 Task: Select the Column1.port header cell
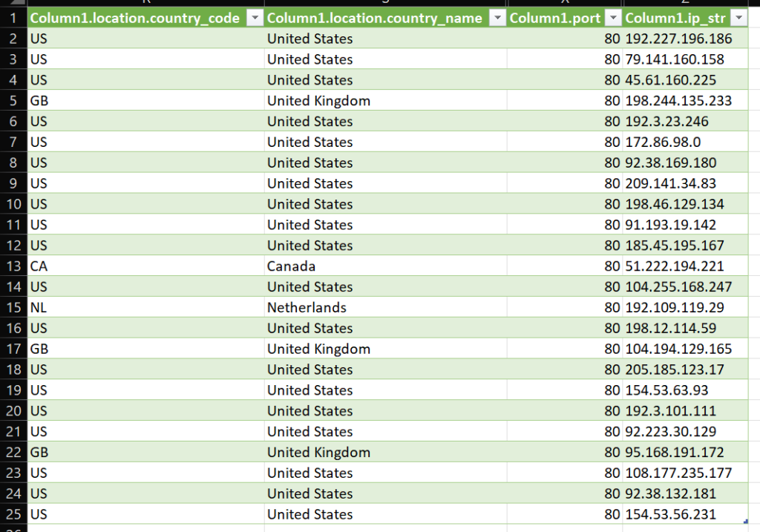565,18
